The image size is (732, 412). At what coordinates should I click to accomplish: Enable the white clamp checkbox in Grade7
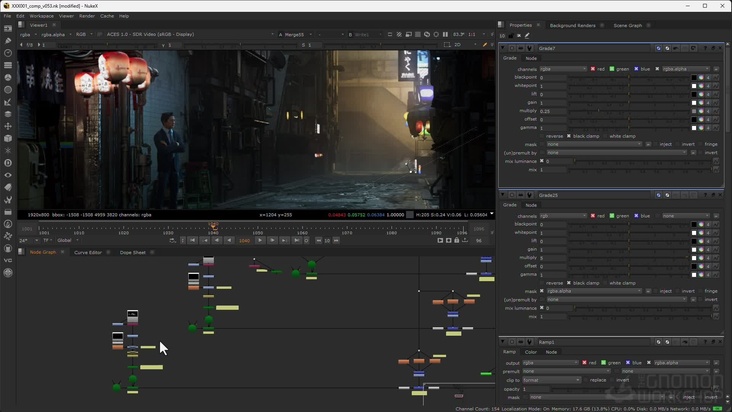click(604, 136)
